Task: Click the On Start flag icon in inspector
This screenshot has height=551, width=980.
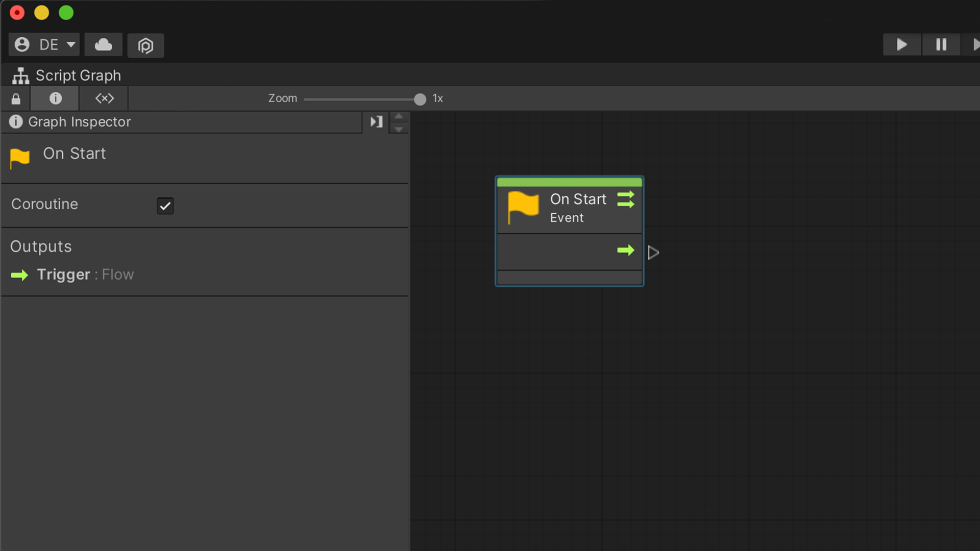Action: [19, 158]
